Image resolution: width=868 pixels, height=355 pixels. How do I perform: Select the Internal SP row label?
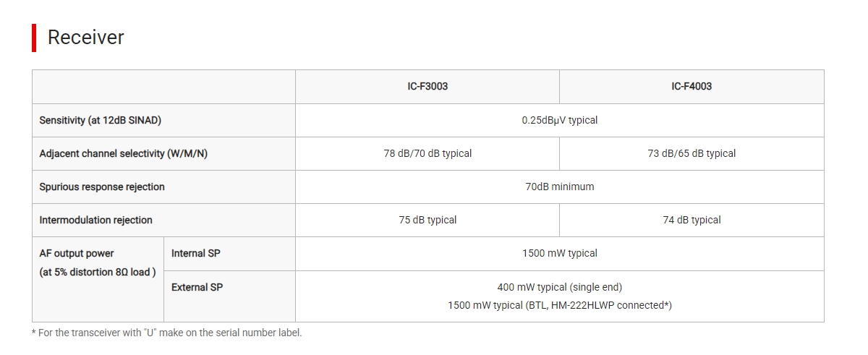click(196, 254)
